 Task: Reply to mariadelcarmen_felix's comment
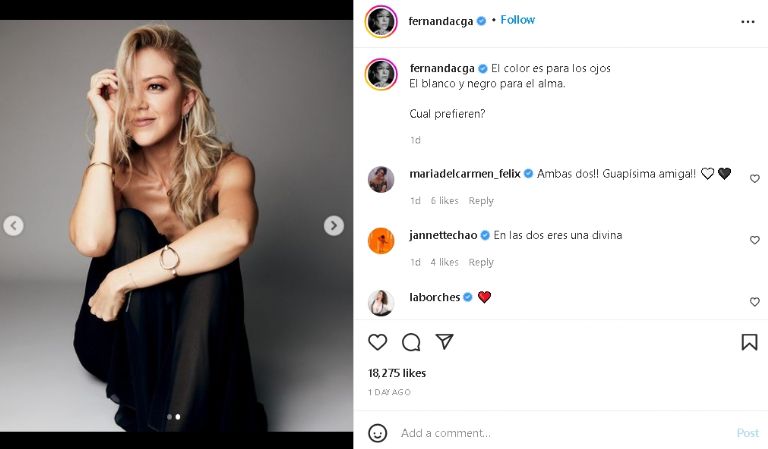pyautogui.click(x=481, y=201)
